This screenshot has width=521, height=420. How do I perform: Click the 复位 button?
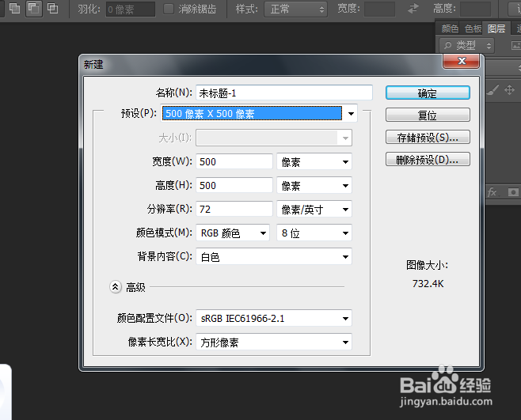click(x=428, y=115)
